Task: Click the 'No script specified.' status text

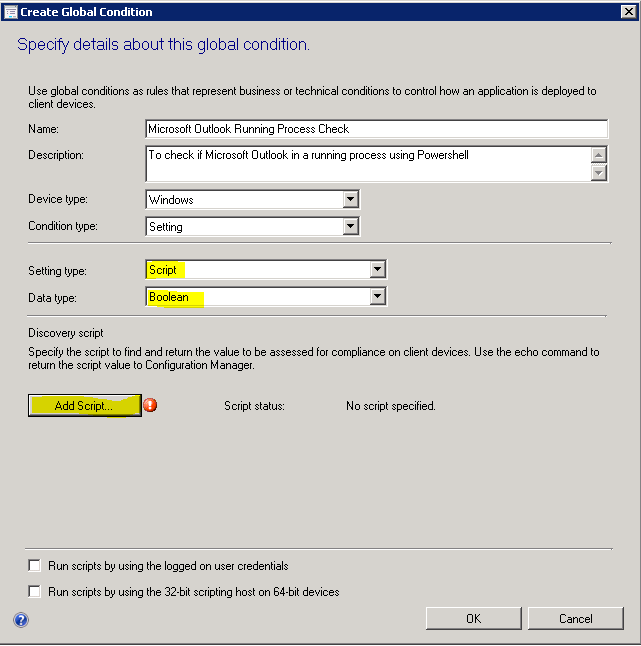Action: (391, 406)
